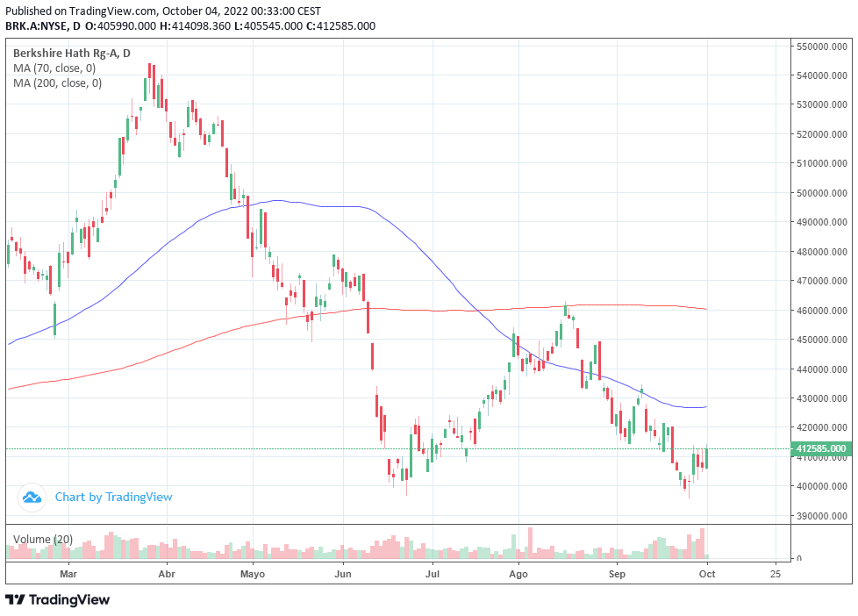Select the Berkshire Hath Rg-A, D title
858x616 pixels.
coord(72,54)
